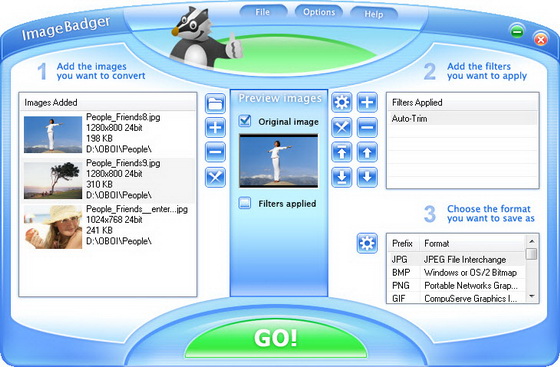Move filter down one position arrow icon
560x367 pixels.
(367, 177)
